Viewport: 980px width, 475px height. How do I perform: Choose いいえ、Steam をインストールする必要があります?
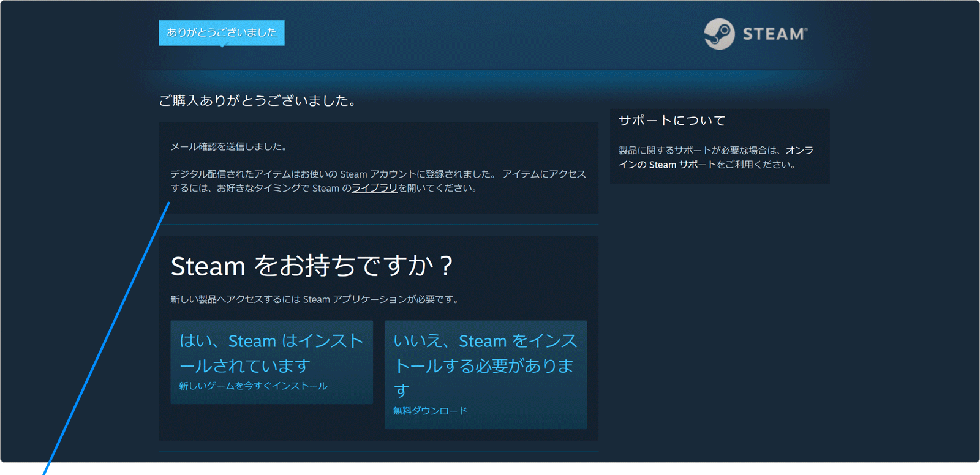click(x=486, y=375)
